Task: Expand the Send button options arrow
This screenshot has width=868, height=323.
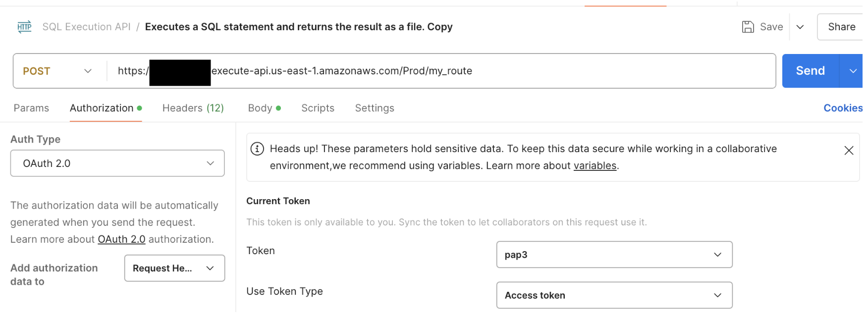Action: pos(853,71)
